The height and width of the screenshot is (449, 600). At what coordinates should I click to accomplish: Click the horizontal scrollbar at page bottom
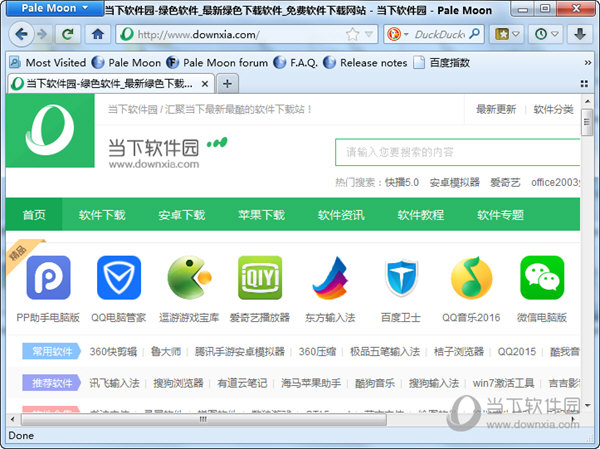tap(200, 421)
